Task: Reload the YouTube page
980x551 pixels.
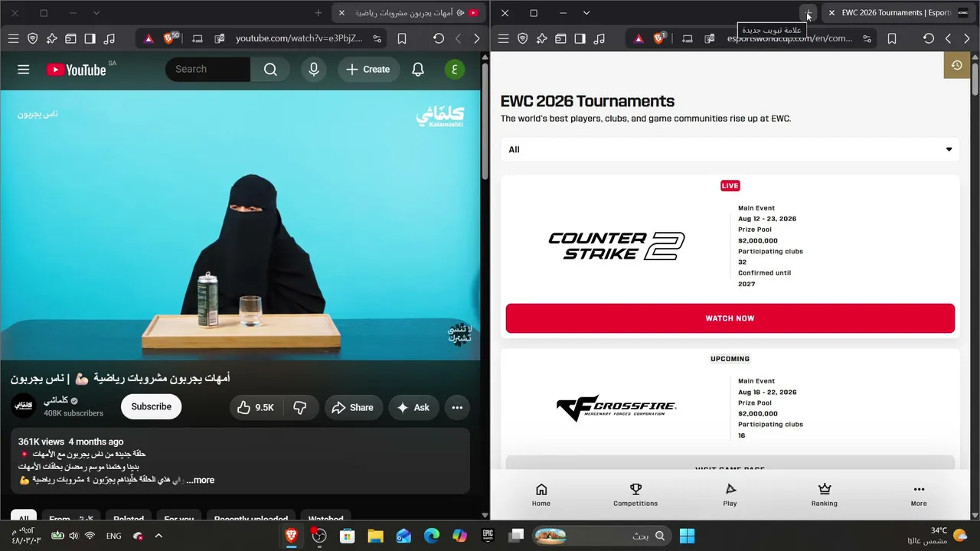Action: point(439,38)
